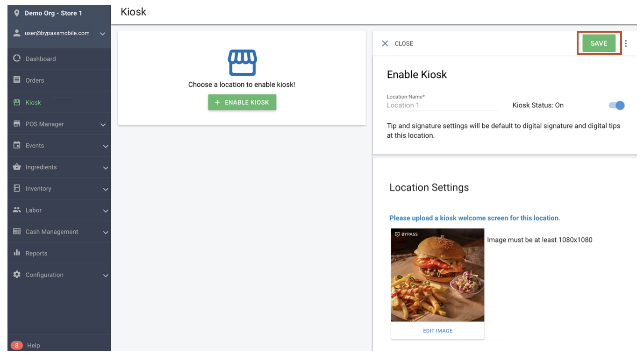Click the Cash Management label
Viewport: 644px width, 355px height.
tap(52, 232)
